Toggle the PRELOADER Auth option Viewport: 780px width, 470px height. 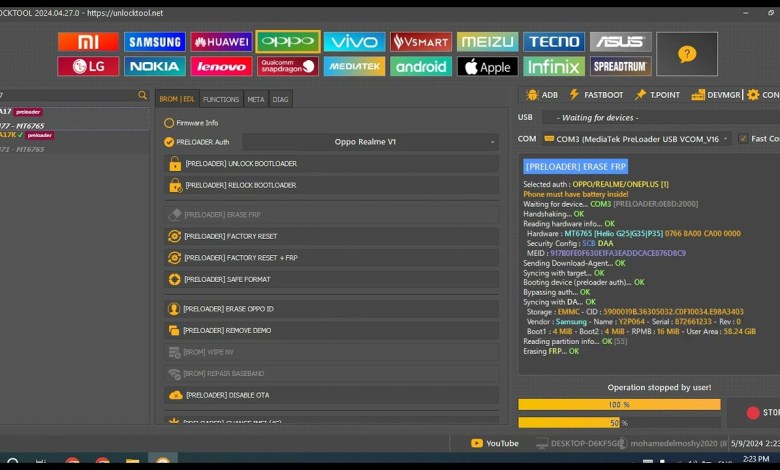pyautogui.click(x=197, y=142)
